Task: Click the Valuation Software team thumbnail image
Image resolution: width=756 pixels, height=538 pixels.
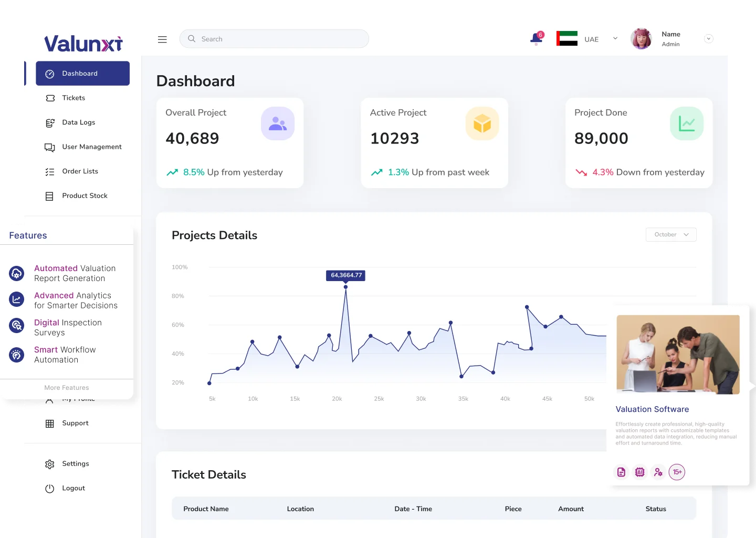Action: point(678,354)
